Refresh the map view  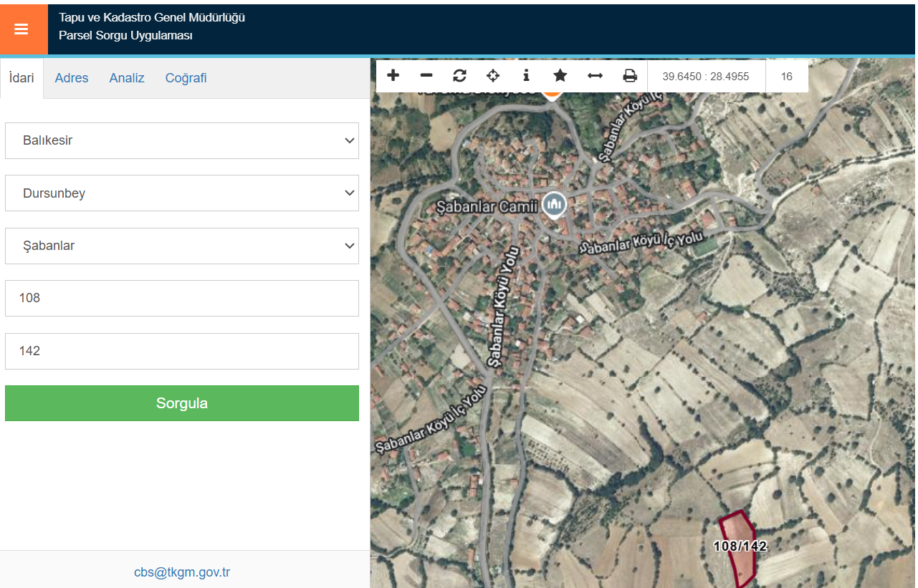pyautogui.click(x=459, y=75)
